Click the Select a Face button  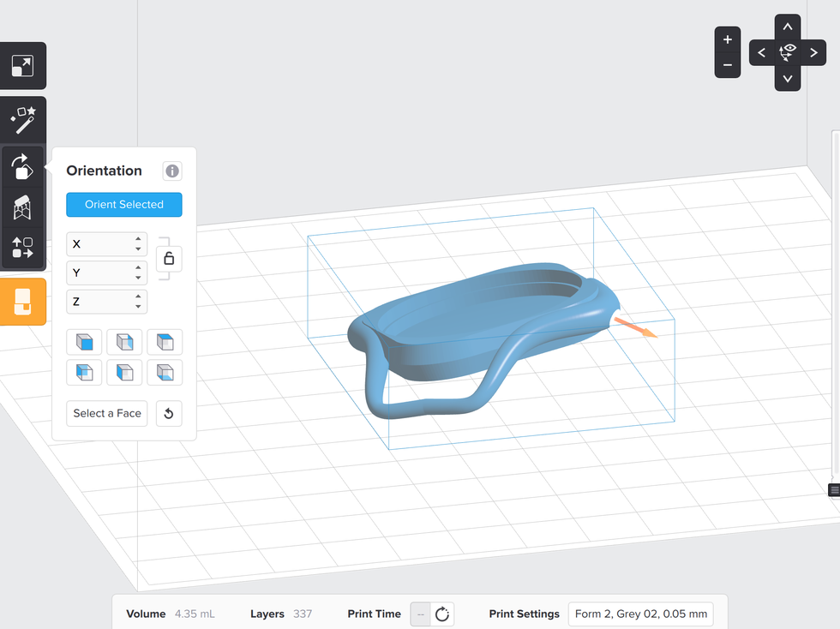click(106, 413)
